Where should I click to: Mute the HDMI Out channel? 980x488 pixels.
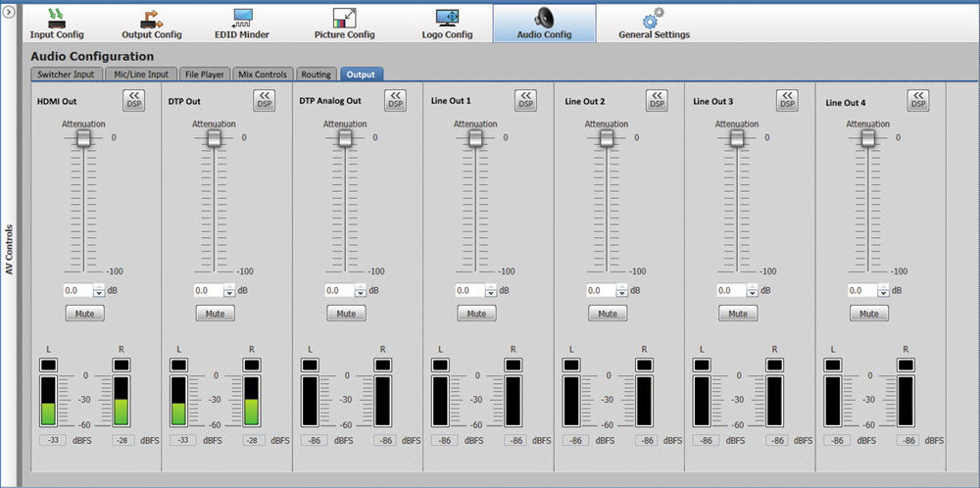tap(84, 314)
